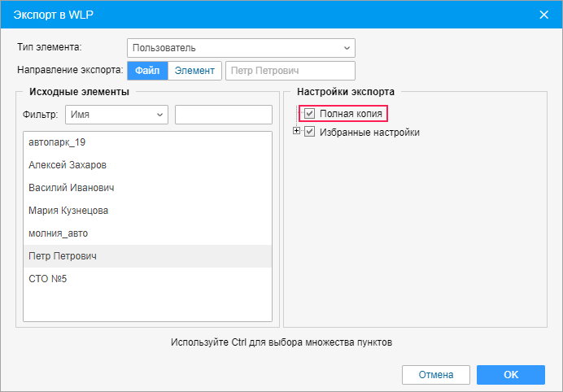Screen dimensions: 563x392
Task: Open the Тип элемента dropdown
Action: pos(241,48)
